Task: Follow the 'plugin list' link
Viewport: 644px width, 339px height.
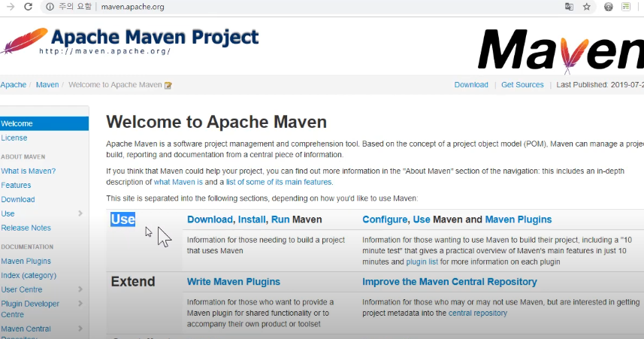Action: 422,262
